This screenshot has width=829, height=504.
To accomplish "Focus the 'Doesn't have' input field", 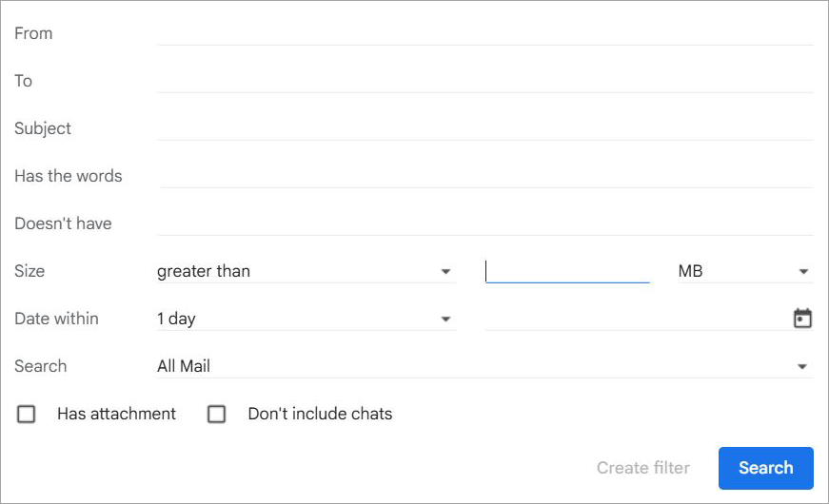I will (484, 223).
